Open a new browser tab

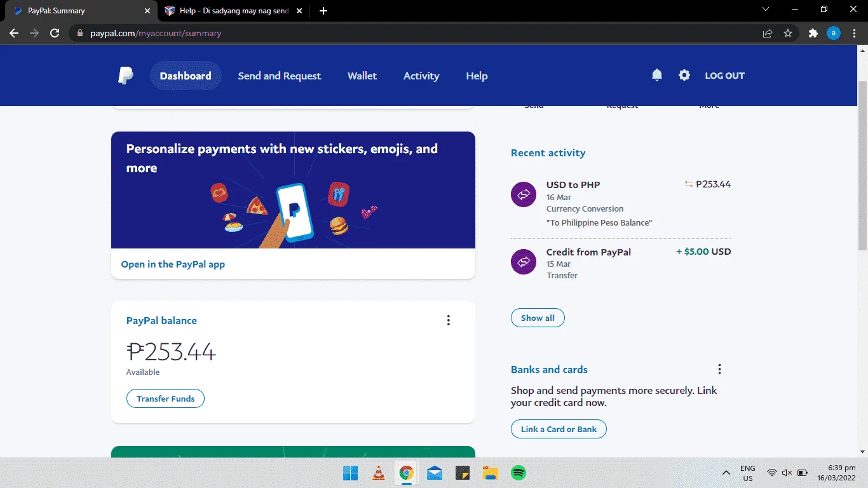323,11
